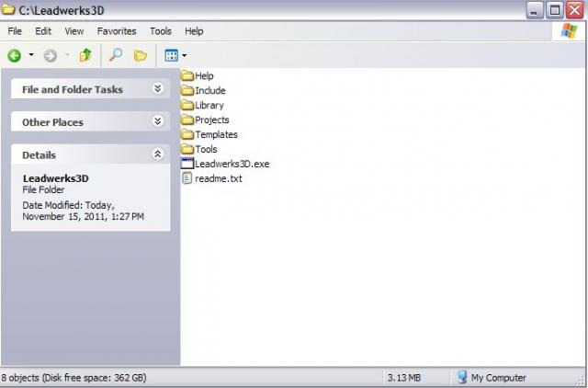The height and width of the screenshot is (388, 588).
Task: Open the File menu
Action: pyautogui.click(x=15, y=31)
